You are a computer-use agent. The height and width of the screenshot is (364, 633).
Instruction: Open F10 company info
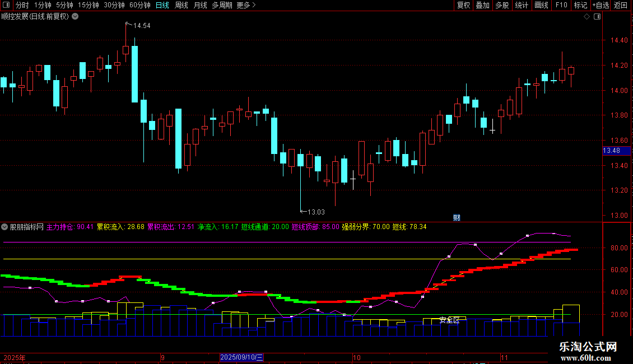[561, 5]
